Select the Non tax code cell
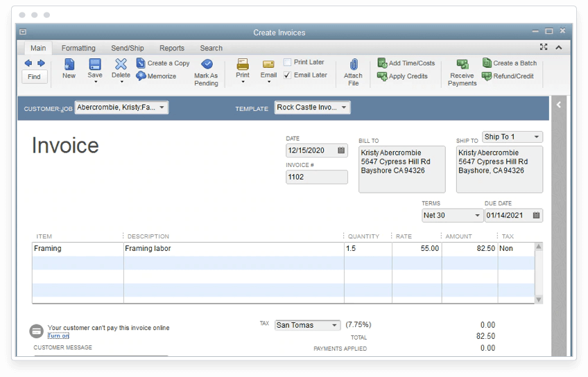The image size is (588, 377). coord(516,249)
